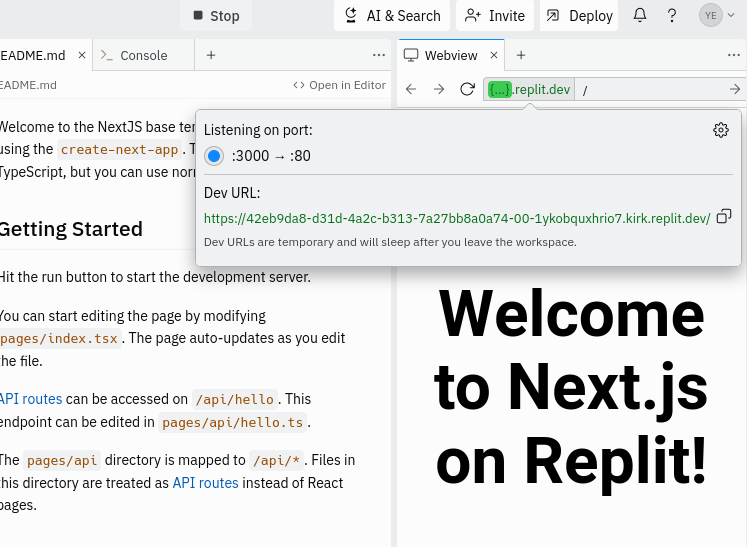Go forward in the webview

coord(439,89)
